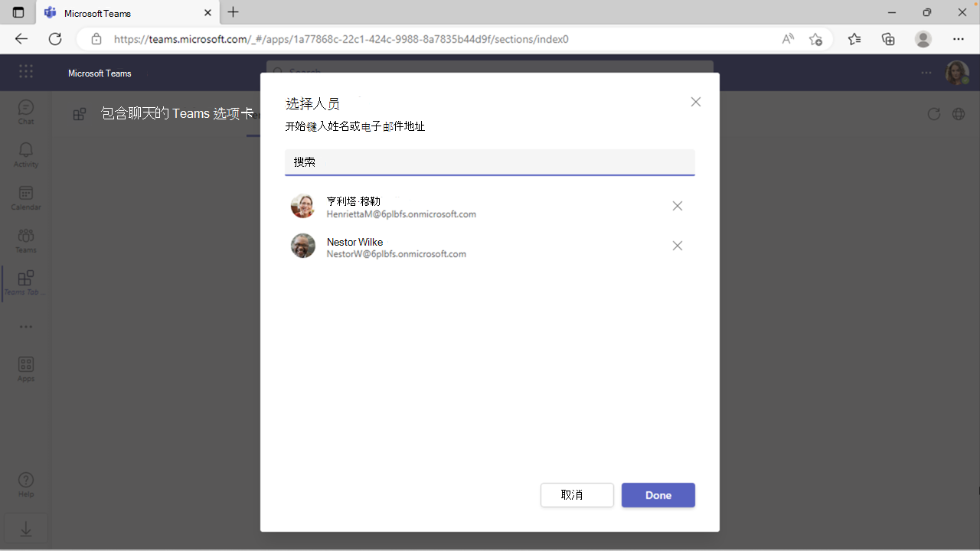Open tab in website globe icon
Viewport: 980px width, 551px height.
click(959, 114)
